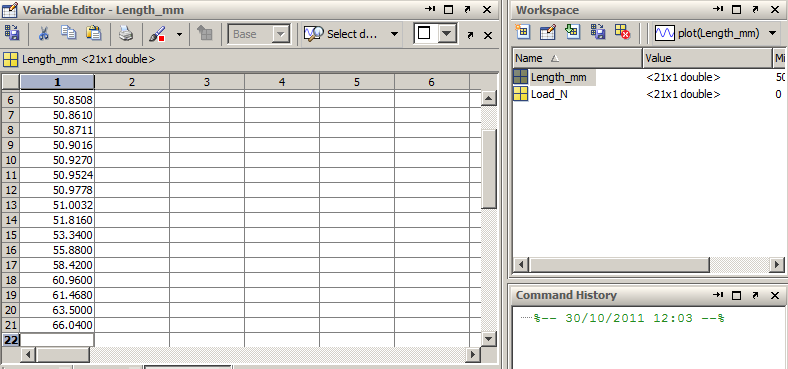
Task: Pin the Workspace panel title bar icon
Action: click(x=718, y=9)
